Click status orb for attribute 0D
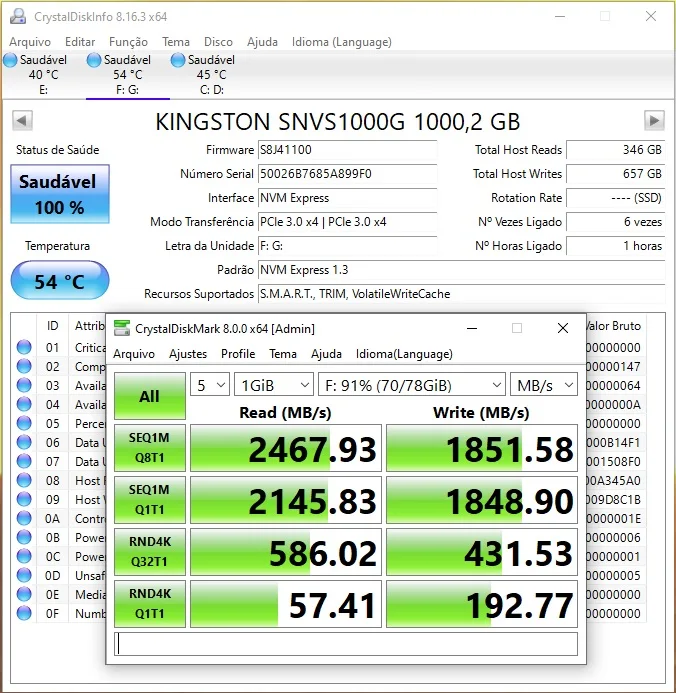 [24, 575]
